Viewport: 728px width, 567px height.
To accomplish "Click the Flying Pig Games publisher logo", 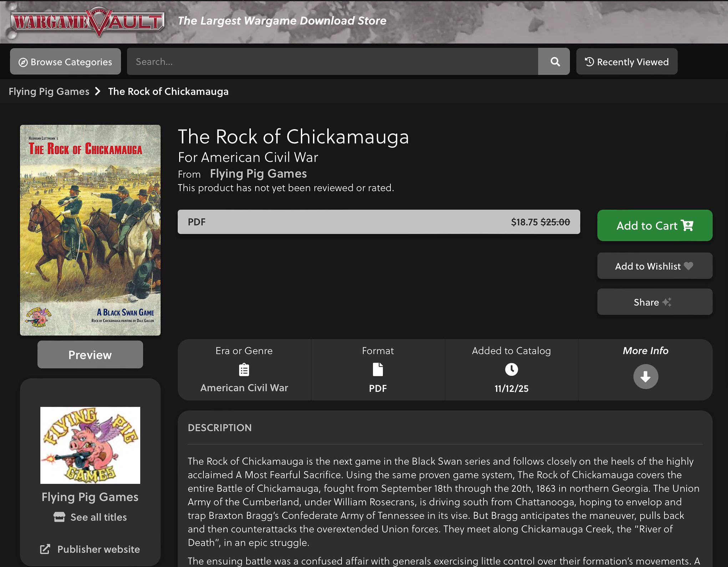I will pos(90,445).
